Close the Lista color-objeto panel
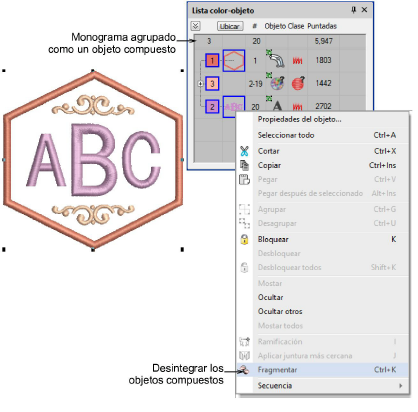This screenshot has height=412, width=418. point(364,10)
